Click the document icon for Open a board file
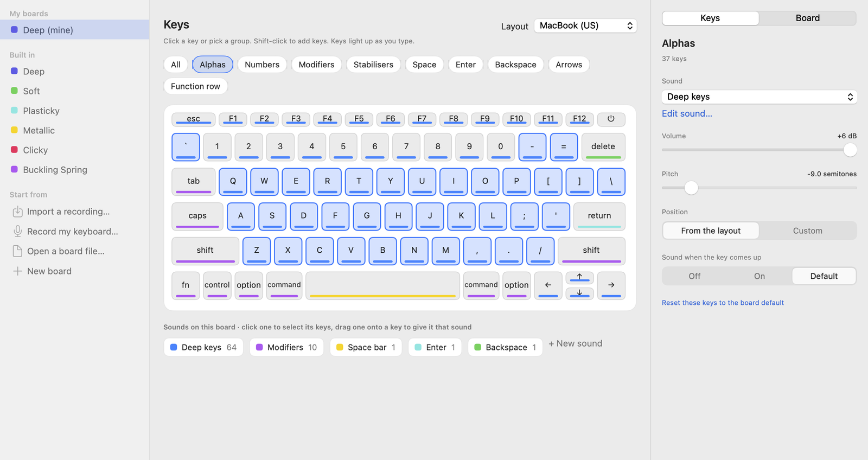 tap(17, 251)
